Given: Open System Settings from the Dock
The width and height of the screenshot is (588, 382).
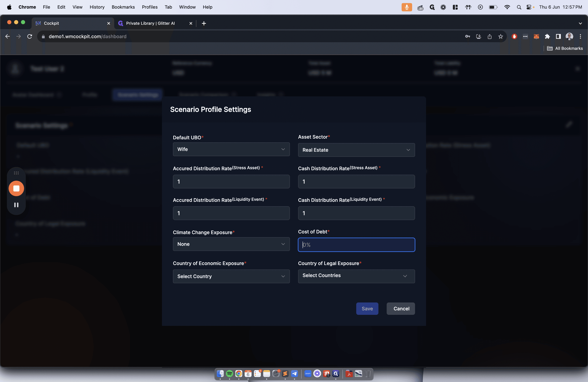Looking at the screenshot, I should click(276, 374).
